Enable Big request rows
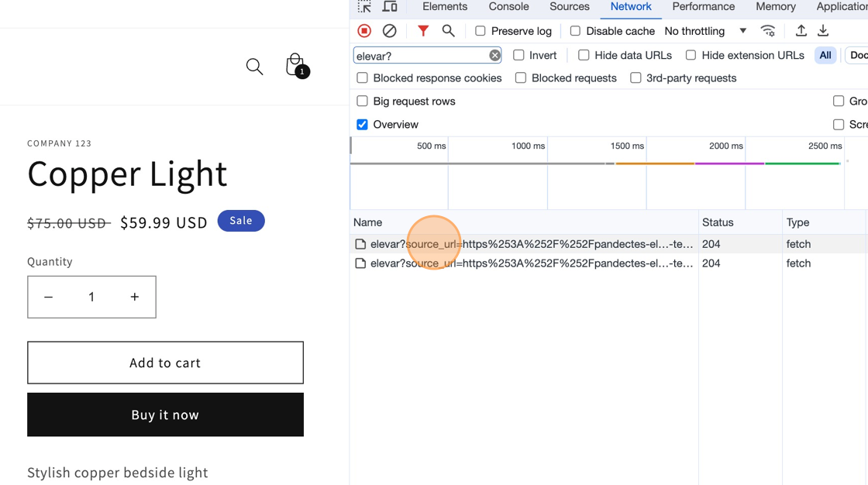 362,101
